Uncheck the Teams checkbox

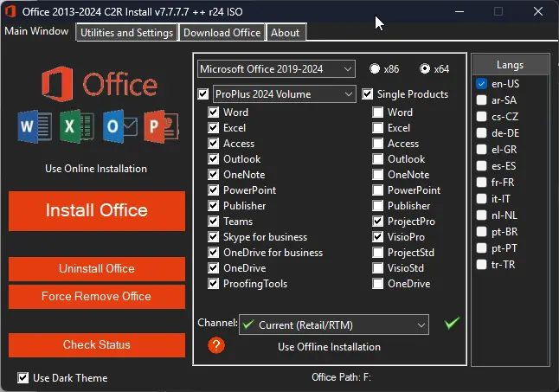pos(213,222)
